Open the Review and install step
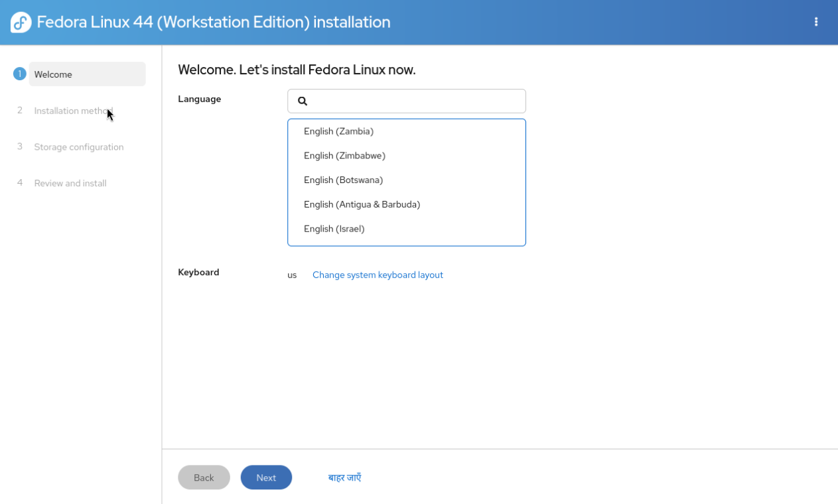 (70, 183)
